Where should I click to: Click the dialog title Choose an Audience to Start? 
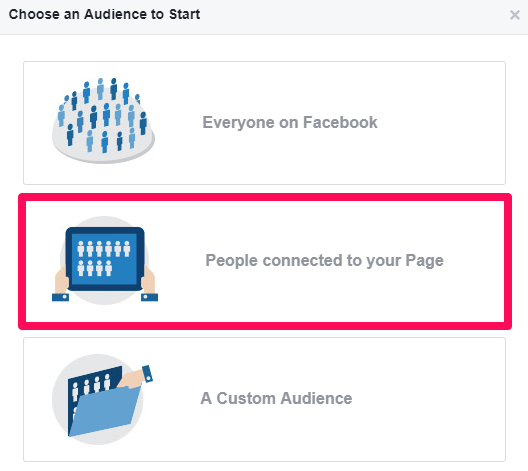click(x=104, y=14)
